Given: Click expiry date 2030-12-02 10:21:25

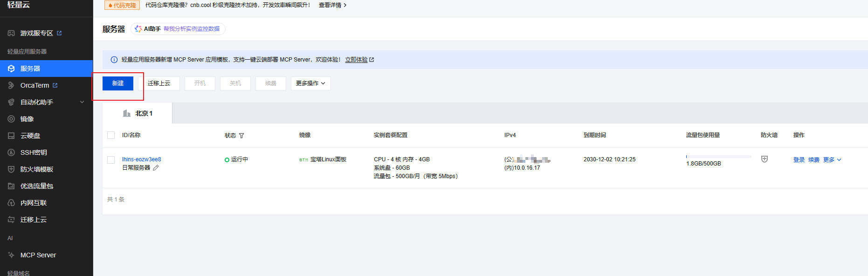Looking at the screenshot, I should tap(609, 159).
